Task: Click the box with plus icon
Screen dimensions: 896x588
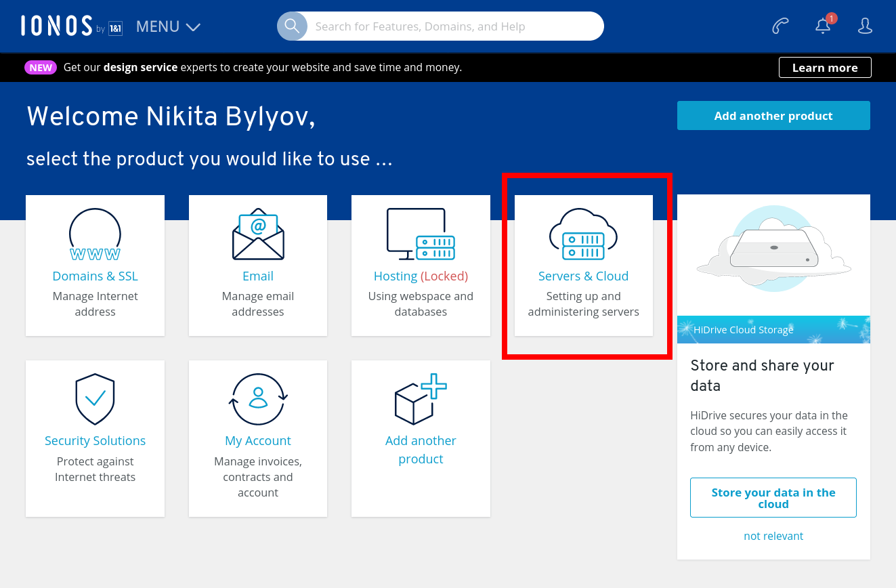Action: pos(421,399)
